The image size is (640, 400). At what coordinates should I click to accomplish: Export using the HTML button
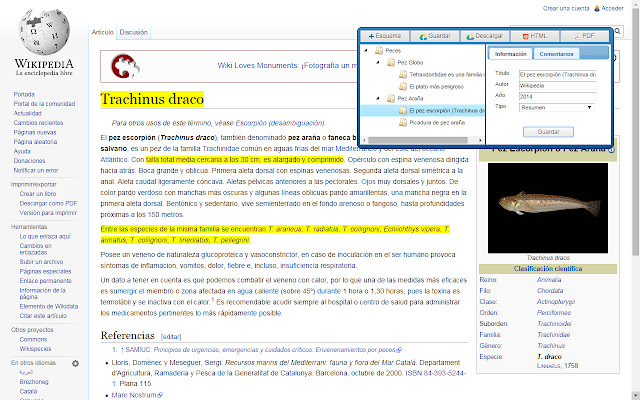[x=534, y=35]
